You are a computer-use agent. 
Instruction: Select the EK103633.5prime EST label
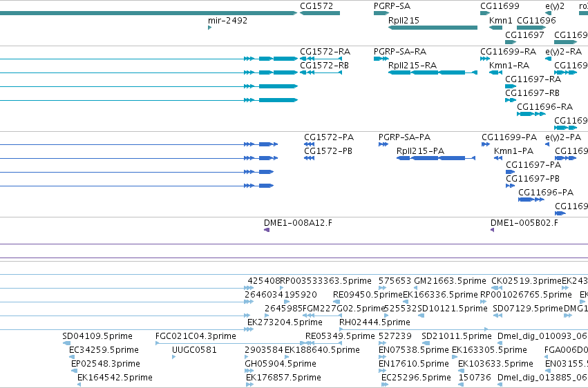[x=495, y=364]
